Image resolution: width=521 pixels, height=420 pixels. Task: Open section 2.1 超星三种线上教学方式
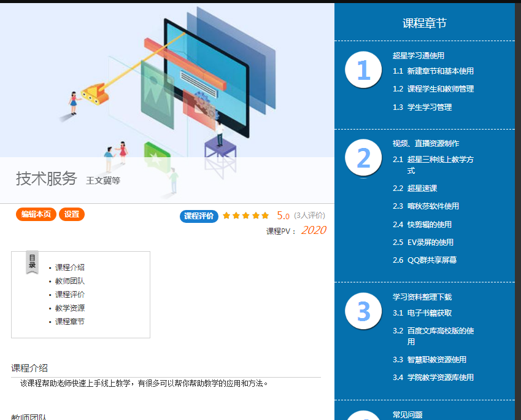(433, 165)
